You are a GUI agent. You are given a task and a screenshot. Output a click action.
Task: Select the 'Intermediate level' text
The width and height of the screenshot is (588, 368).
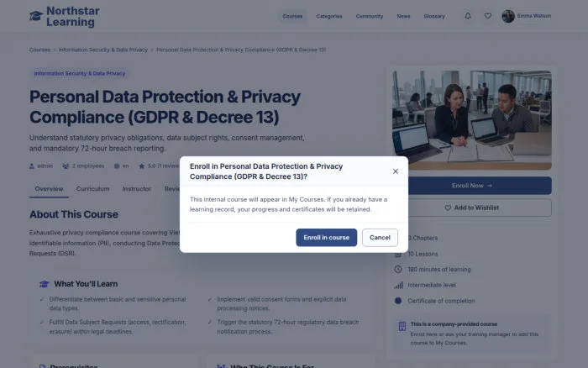tap(432, 285)
